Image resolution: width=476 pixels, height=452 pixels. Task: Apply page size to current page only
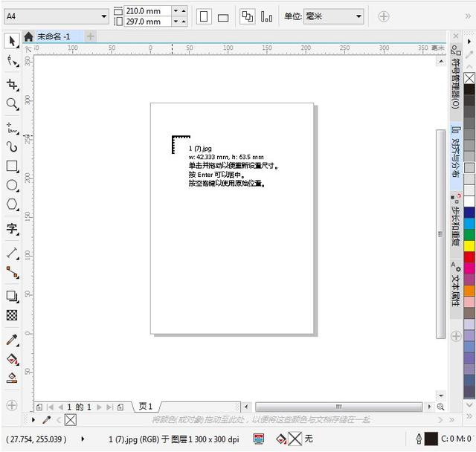(x=266, y=16)
